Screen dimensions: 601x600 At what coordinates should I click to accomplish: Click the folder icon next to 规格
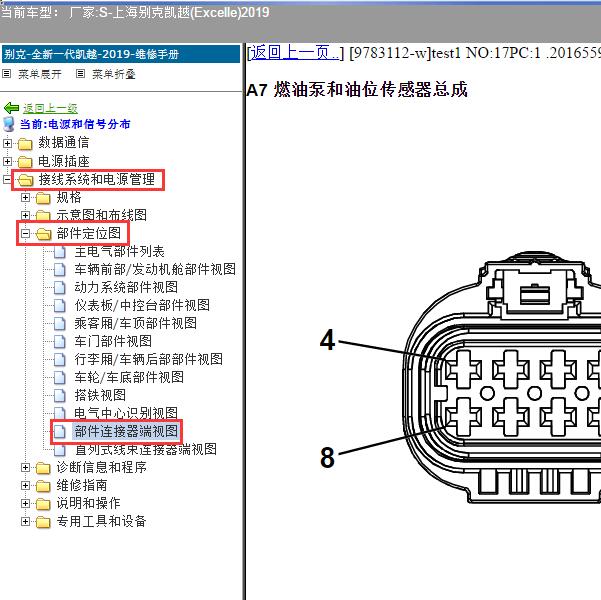[x=43, y=198]
